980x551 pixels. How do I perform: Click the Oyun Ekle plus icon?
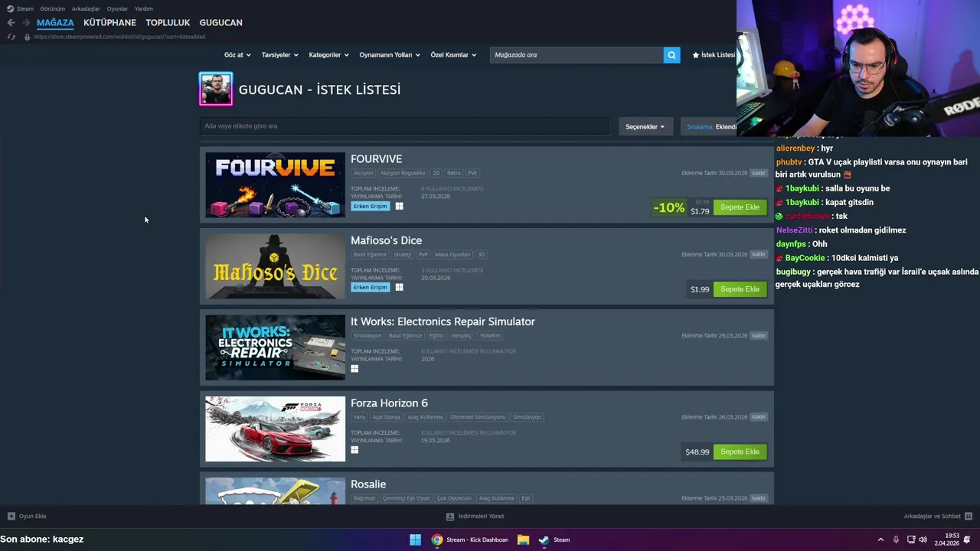pyautogui.click(x=11, y=517)
